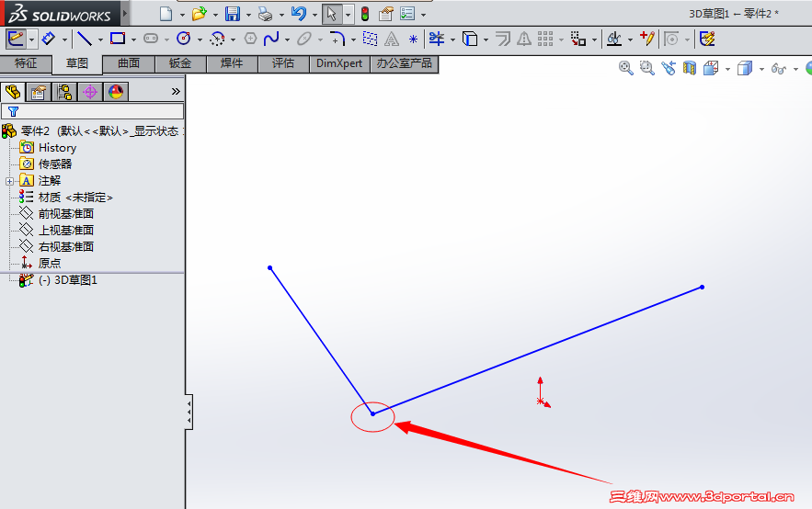812x509 pixels.
Task: Switch to the 曲面 tab
Action: point(129,63)
